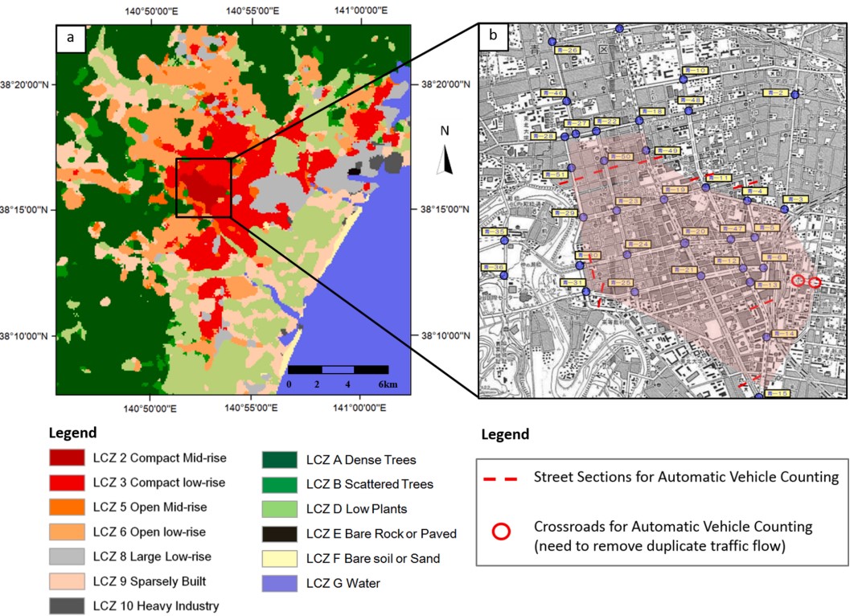Screen dimensions: 854x616
Task: Select the LCZ F Bare soil or Sand swatch
Action: pos(279,559)
